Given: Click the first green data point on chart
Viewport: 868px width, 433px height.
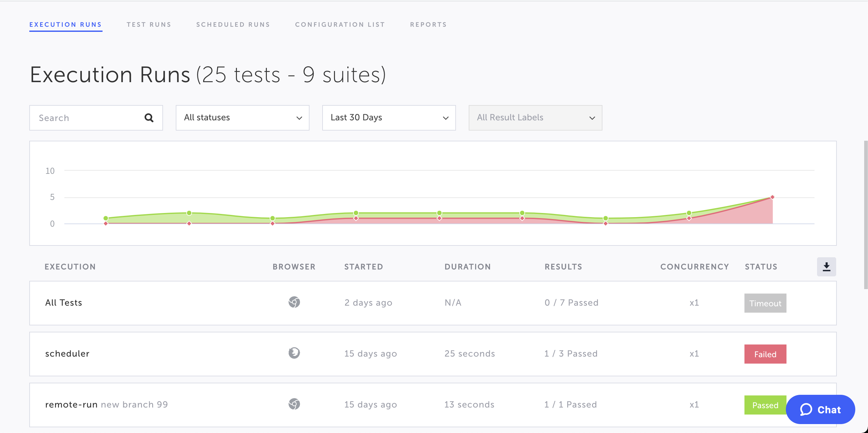Looking at the screenshot, I should (x=106, y=218).
